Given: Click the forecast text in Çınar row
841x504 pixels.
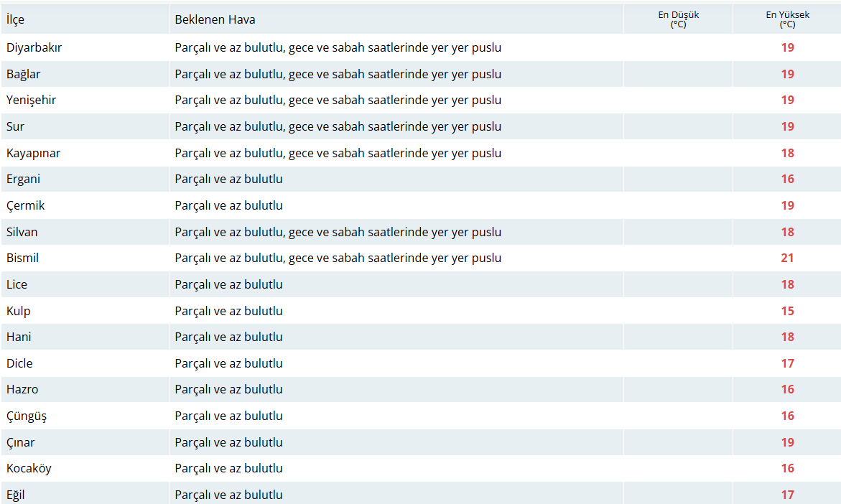Looking at the screenshot, I should point(228,443).
